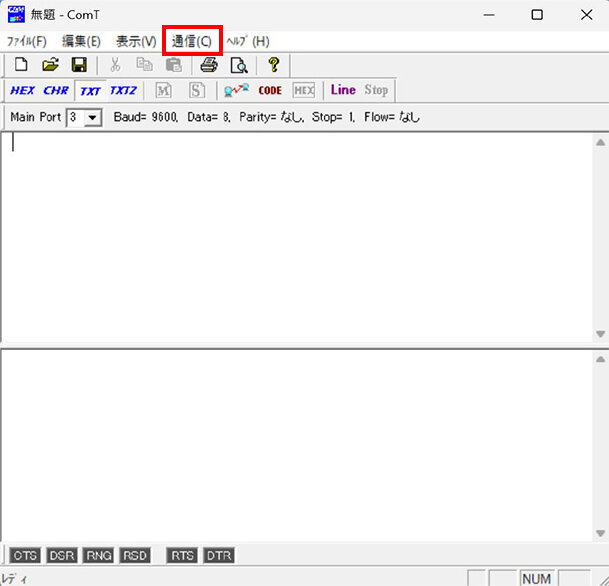
Task: Click the Print icon
Action: [x=208, y=65]
